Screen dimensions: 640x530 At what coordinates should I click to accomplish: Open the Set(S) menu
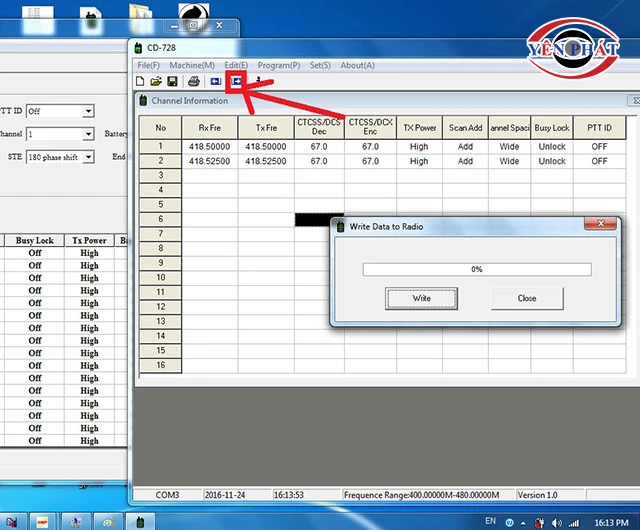coord(320,65)
